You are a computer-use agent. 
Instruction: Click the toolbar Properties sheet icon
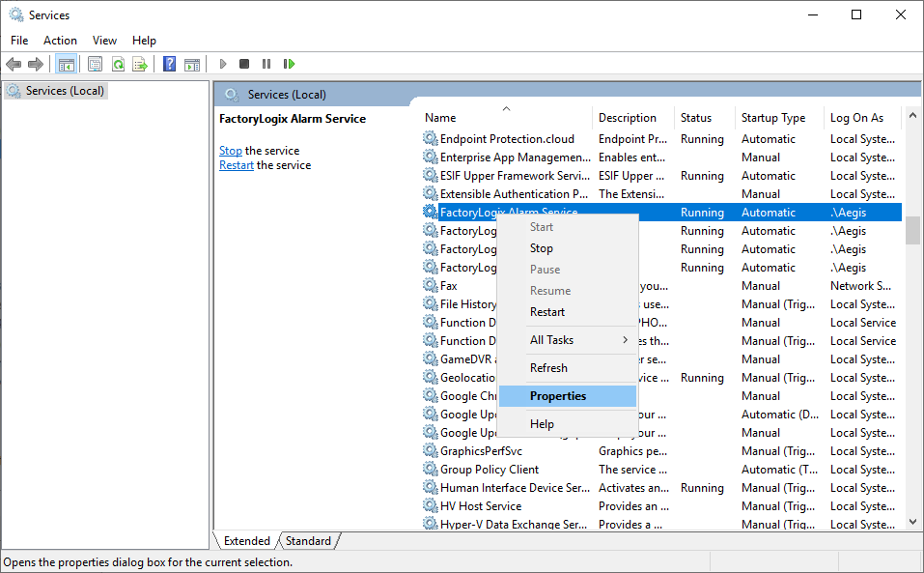[95, 64]
